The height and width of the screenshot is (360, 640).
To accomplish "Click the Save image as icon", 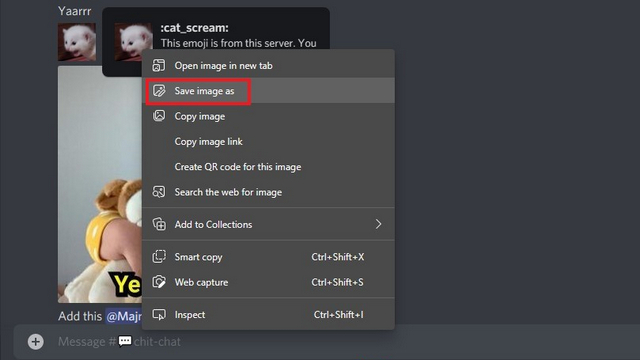I will 159,91.
